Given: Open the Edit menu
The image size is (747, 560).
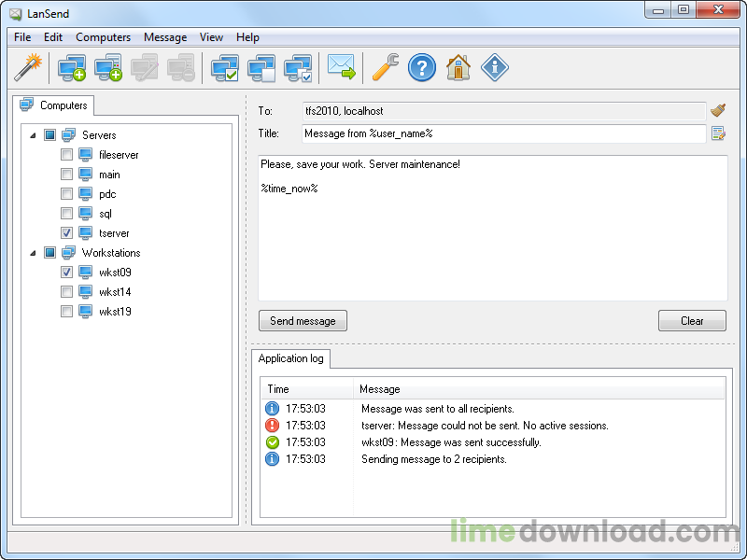Looking at the screenshot, I should point(53,37).
